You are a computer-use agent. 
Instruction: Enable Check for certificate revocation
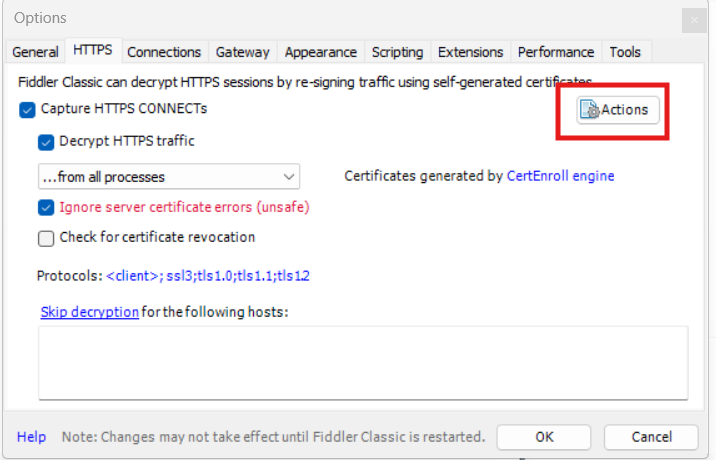coord(46,238)
